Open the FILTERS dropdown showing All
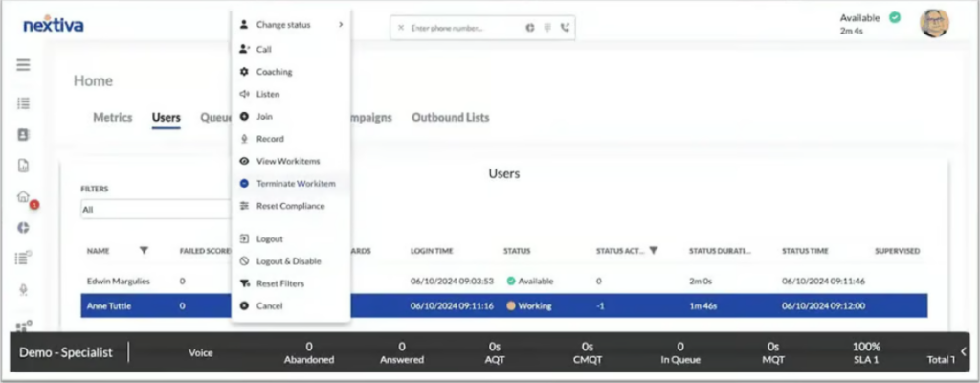Image resolution: width=980 pixels, height=383 pixels. point(156,210)
